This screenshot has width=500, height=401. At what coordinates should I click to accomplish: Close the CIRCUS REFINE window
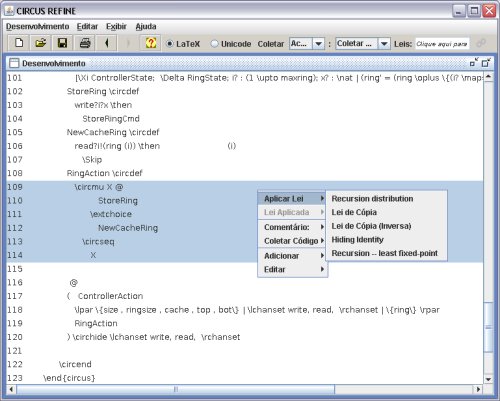(x=489, y=11)
